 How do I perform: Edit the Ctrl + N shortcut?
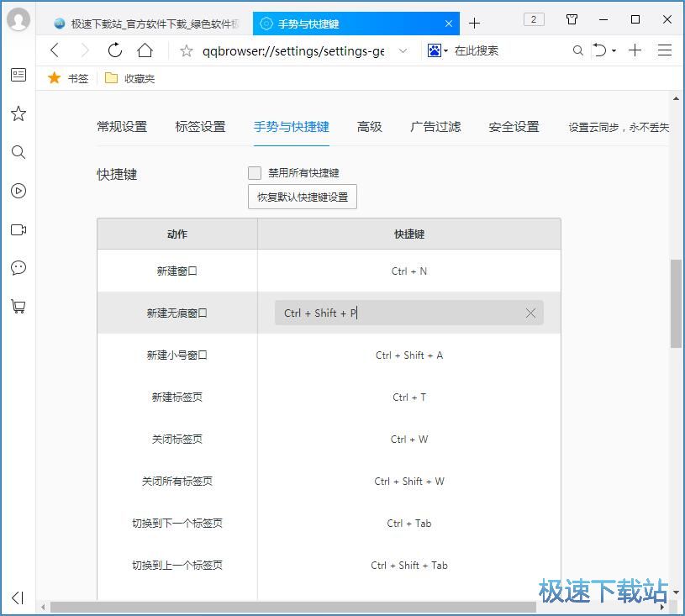pos(409,271)
